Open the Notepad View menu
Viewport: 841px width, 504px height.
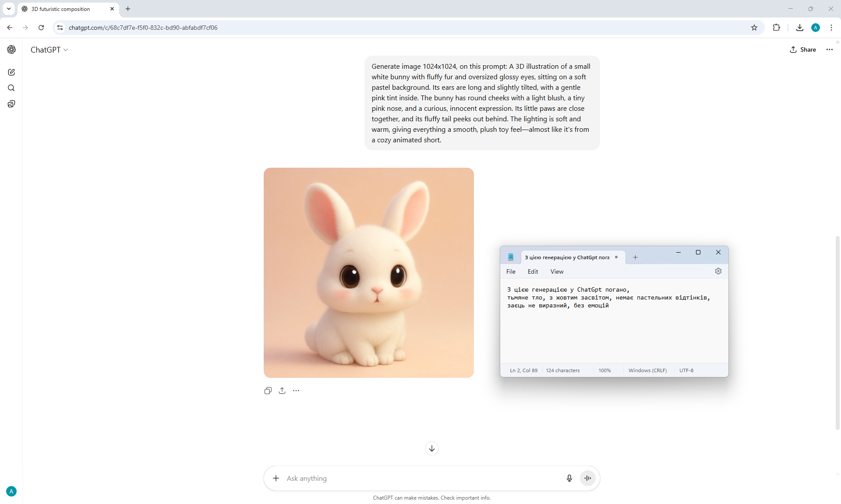tap(557, 271)
